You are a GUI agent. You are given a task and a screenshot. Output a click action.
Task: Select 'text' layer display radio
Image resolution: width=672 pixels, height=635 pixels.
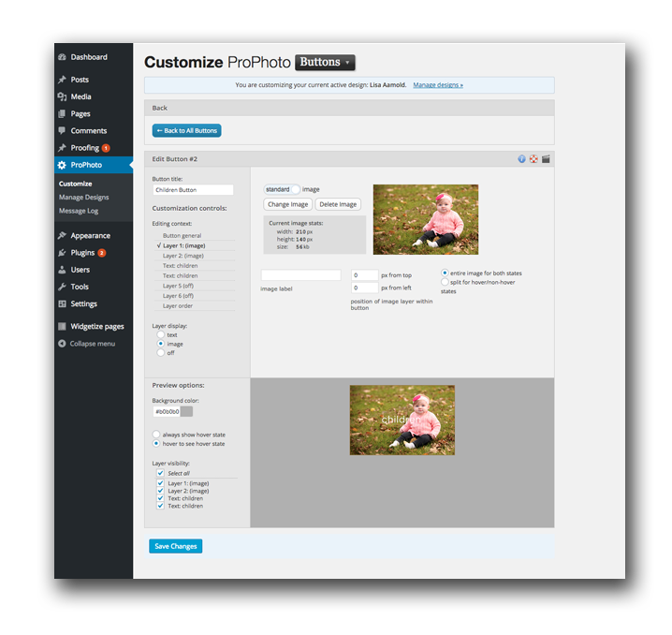pos(161,334)
